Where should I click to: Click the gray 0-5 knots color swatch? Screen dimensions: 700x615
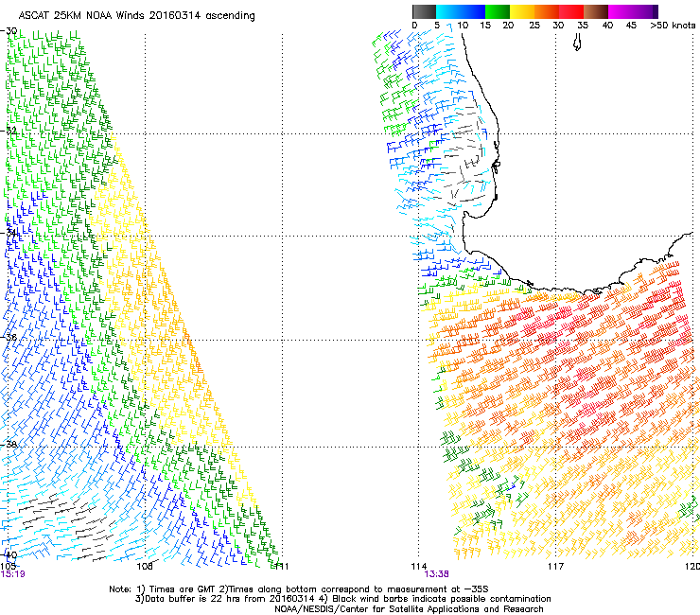(424, 11)
